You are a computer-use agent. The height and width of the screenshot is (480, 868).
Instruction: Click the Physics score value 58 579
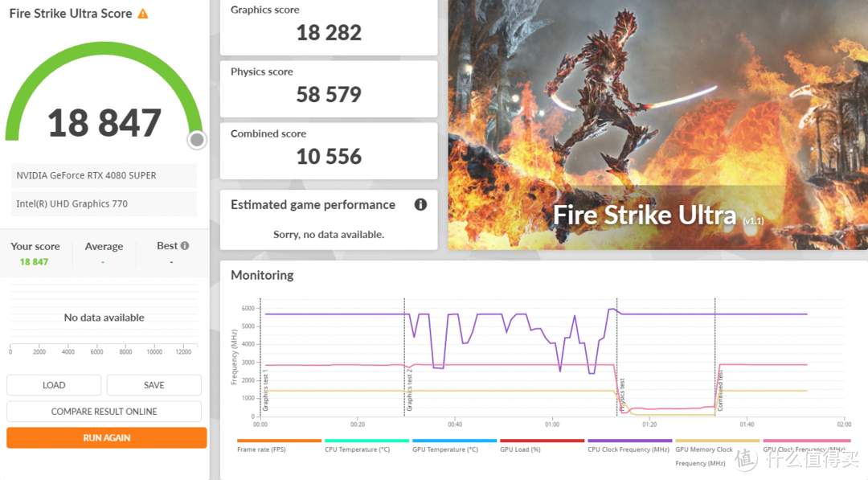pyautogui.click(x=329, y=95)
